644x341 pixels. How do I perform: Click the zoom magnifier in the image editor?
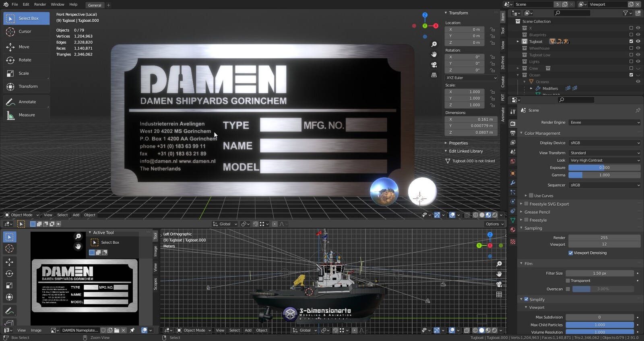78,236
